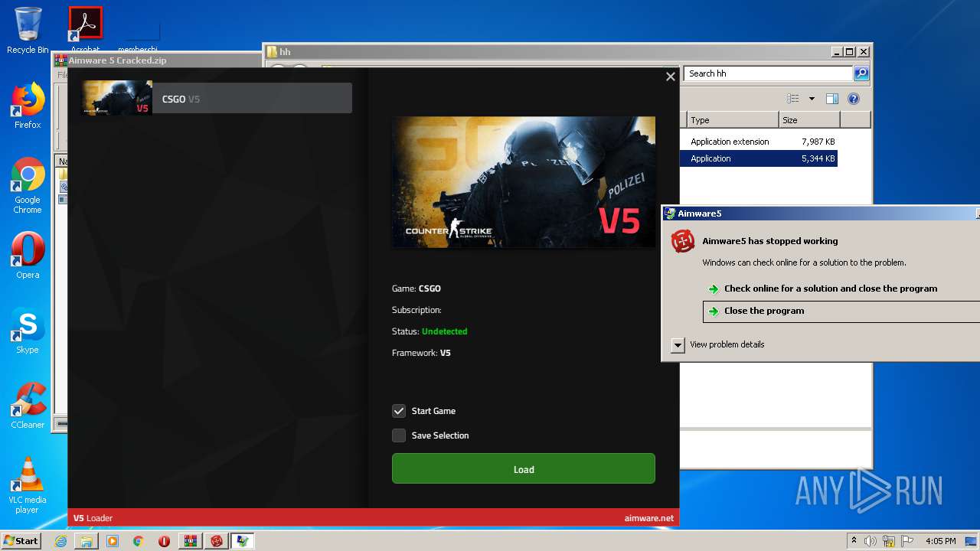980x551 pixels.
Task: Open Windows Explorer taskbar button
Action: point(87,541)
